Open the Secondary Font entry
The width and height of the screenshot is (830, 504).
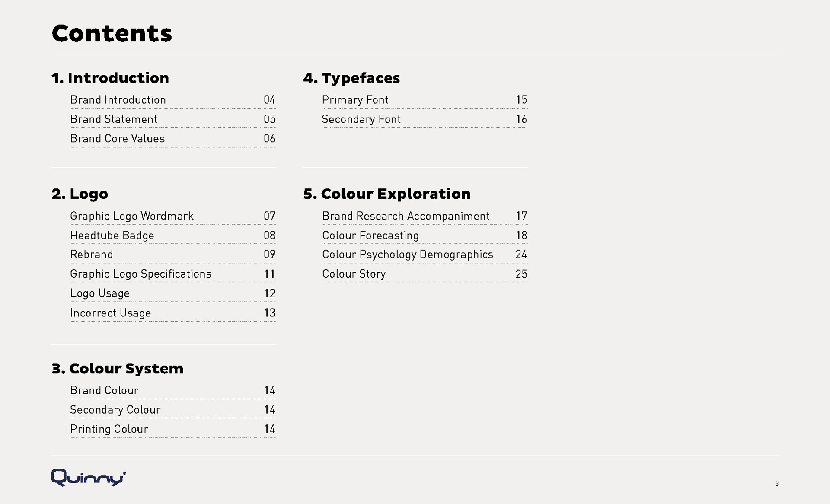(x=361, y=119)
